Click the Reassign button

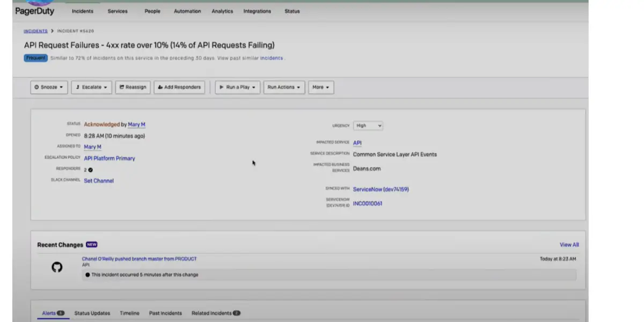click(133, 87)
